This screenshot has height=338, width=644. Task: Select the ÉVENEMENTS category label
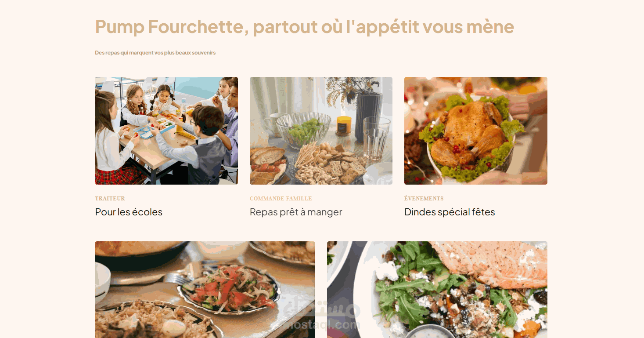click(424, 199)
